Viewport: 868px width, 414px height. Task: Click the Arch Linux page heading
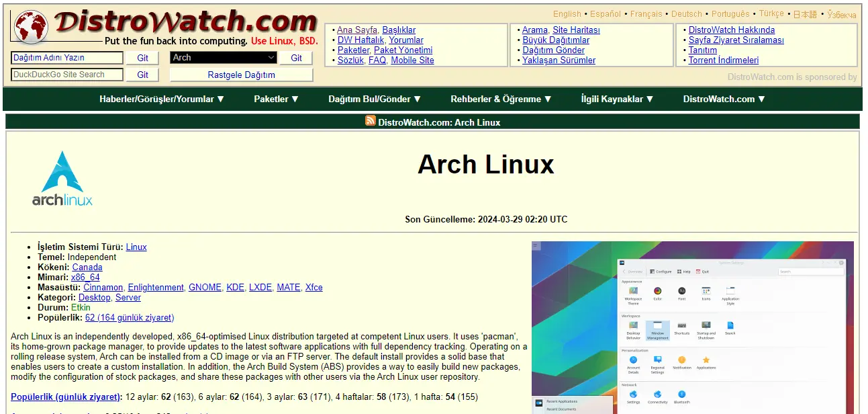tap(486, 165)
